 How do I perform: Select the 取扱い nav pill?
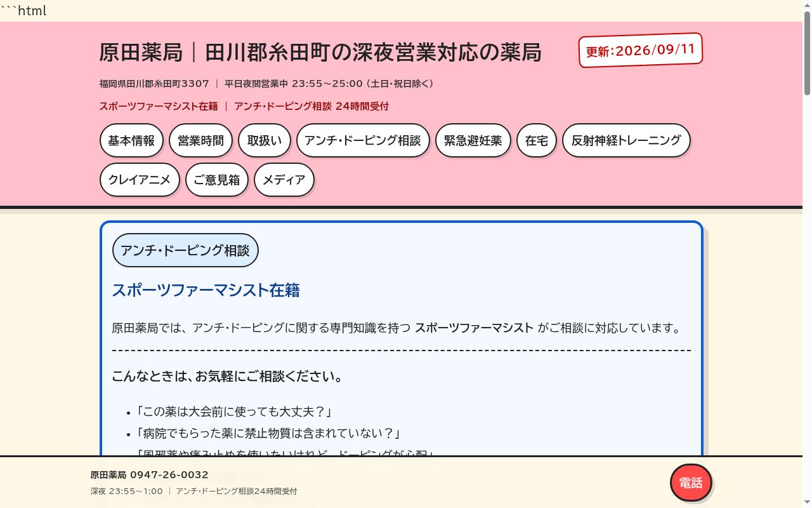pyautogui.click(x=265, y=140)
